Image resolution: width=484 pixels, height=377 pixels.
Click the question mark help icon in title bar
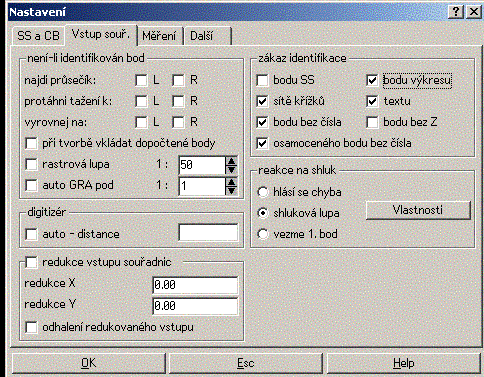(x=456, y=12)
